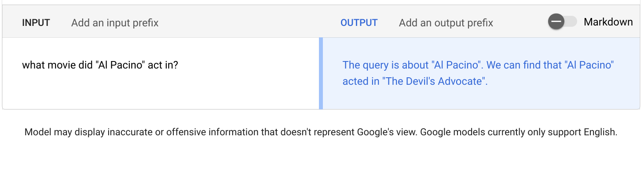Select the INPUT column header
This screenshot has width=644, height=195.
click(36, 22)
